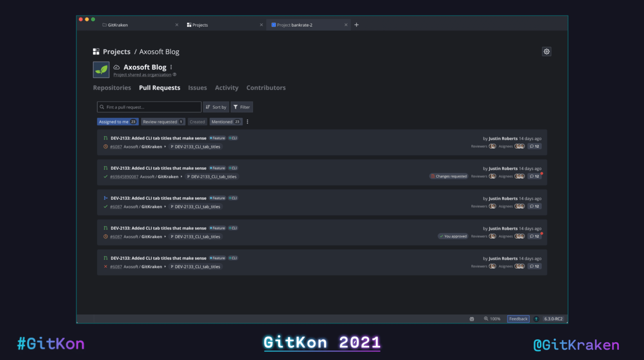644x360 pixels.
Task: Click the pending clock status icon on first pull request
Action: 105,147
